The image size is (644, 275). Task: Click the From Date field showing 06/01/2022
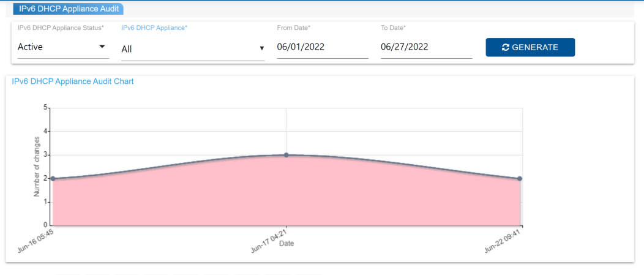pyautogui.click(x=322, y=47)
